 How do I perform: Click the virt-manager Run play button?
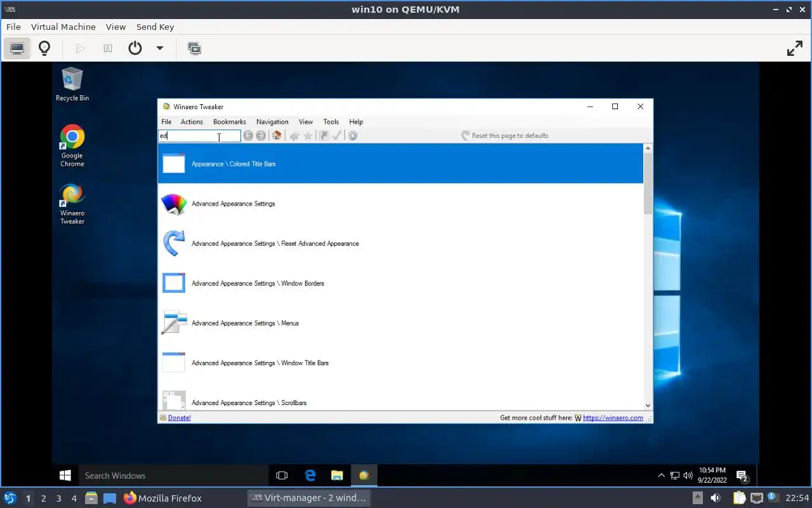(x=80, y=48)
